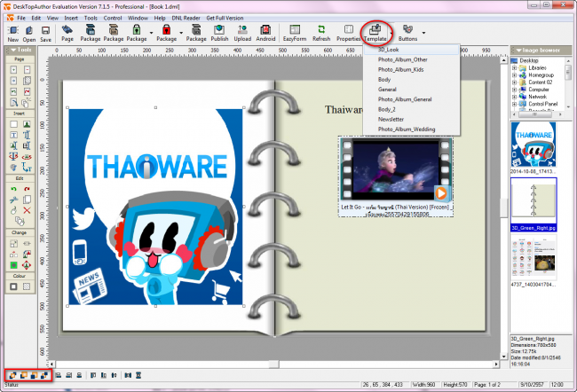Open EazyForm from the toolbar

[x=295, y=34]
